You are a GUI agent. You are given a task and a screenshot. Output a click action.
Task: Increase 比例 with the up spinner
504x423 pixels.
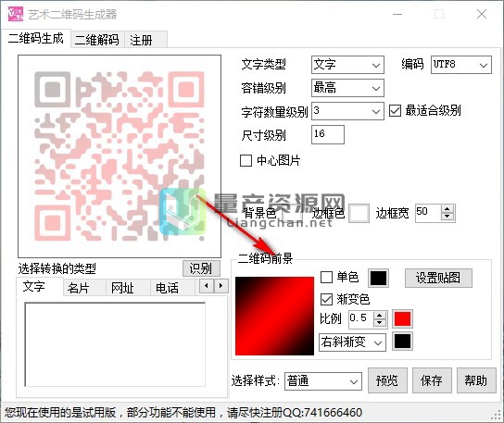pos(380,315)
